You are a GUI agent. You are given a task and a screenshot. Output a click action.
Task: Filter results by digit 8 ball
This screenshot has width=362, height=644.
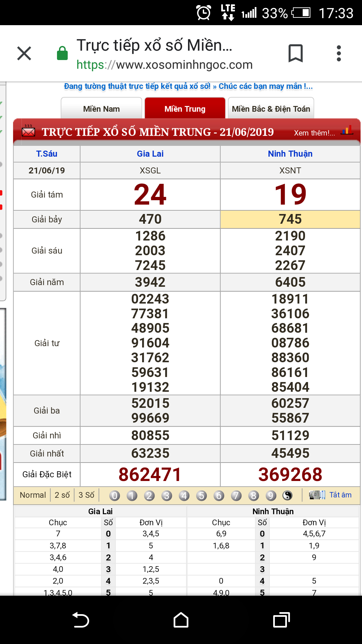point(254,495)
